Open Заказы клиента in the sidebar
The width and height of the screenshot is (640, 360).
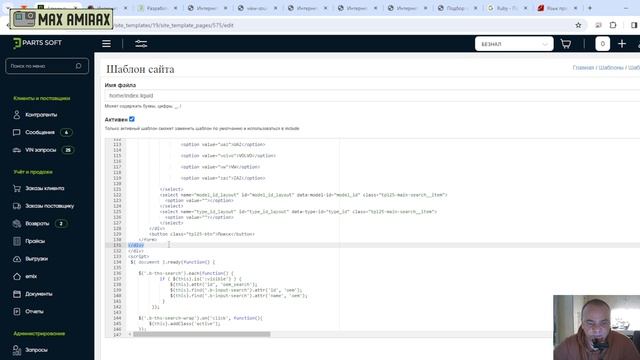(44, 188)
